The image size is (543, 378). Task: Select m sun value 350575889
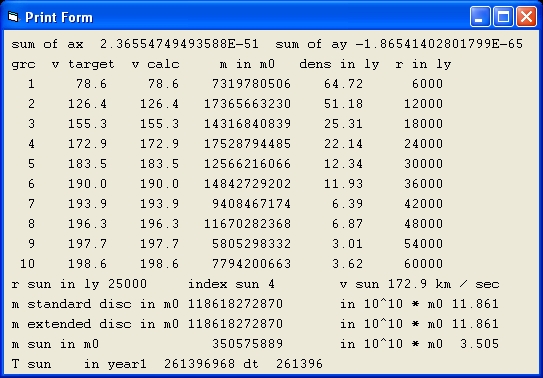[248, 344]
